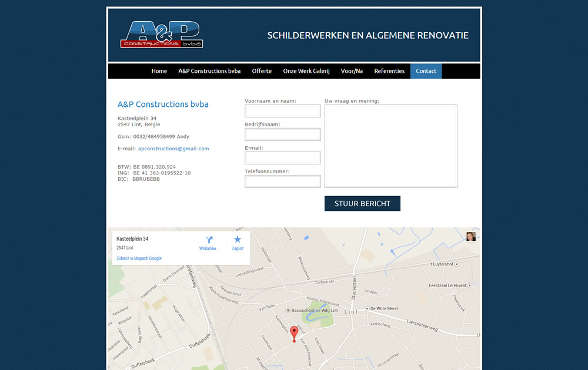This screenshot has height=370, width=588.
Task: Click the Torfsstraat label on map
Action: click(x=325, y=282)
